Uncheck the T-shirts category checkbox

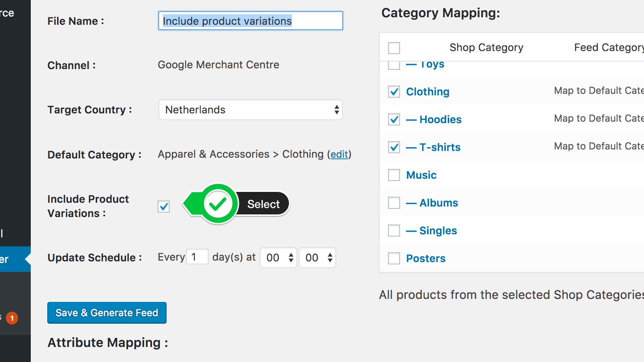394,147
